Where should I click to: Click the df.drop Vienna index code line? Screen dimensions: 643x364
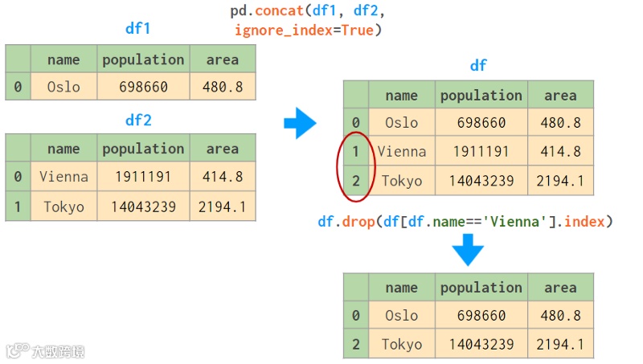pos(465,222)
